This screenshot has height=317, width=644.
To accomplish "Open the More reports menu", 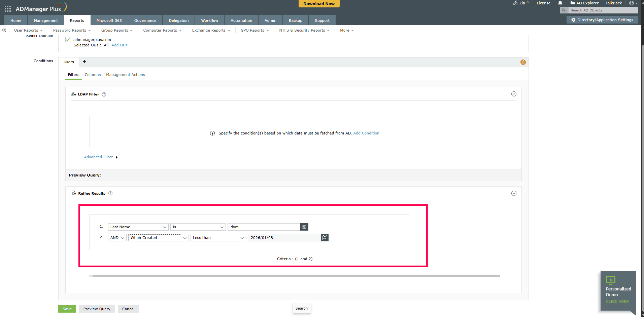I will [347, 30].
